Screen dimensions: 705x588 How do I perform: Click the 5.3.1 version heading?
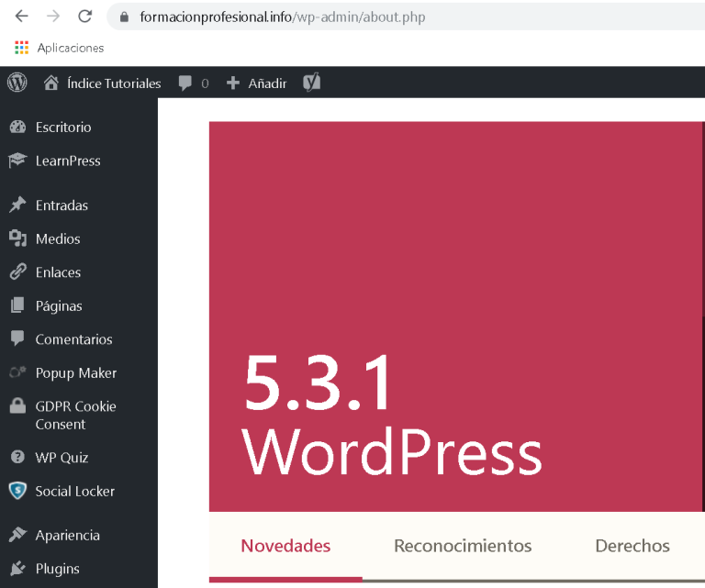318,383
